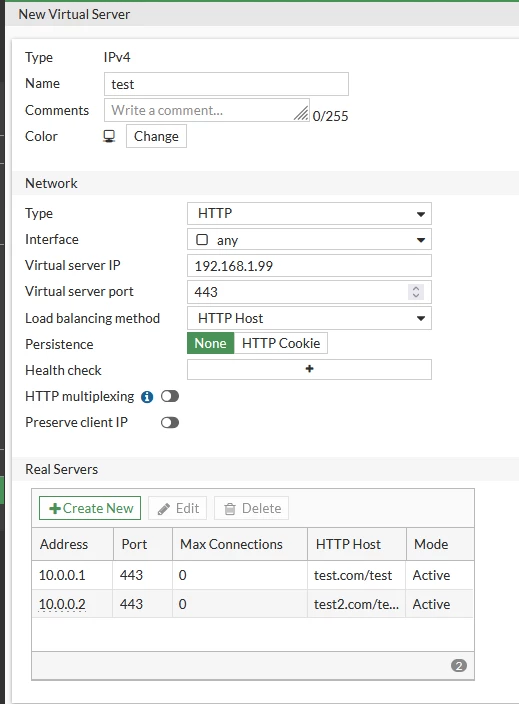Click the plus icon in Health check

309,369
